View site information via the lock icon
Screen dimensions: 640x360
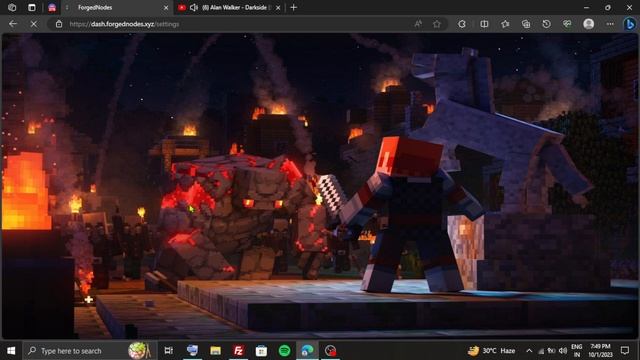pos(59,24)
